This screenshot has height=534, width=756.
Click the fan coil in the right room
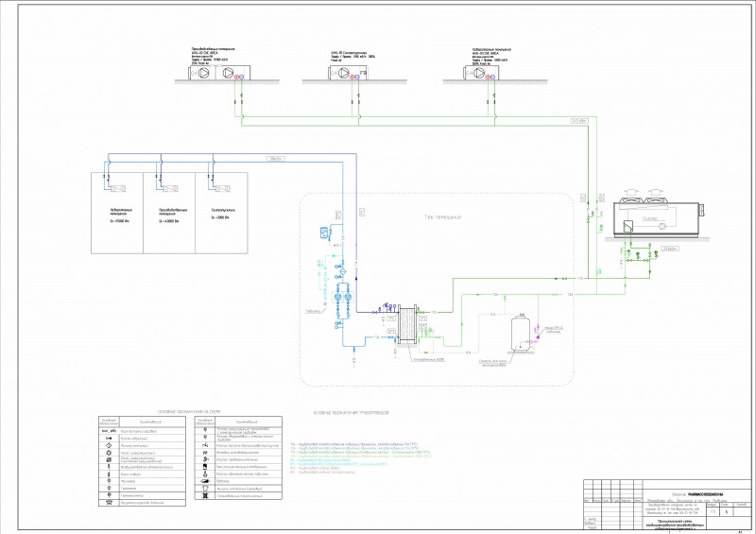point(222,189)
